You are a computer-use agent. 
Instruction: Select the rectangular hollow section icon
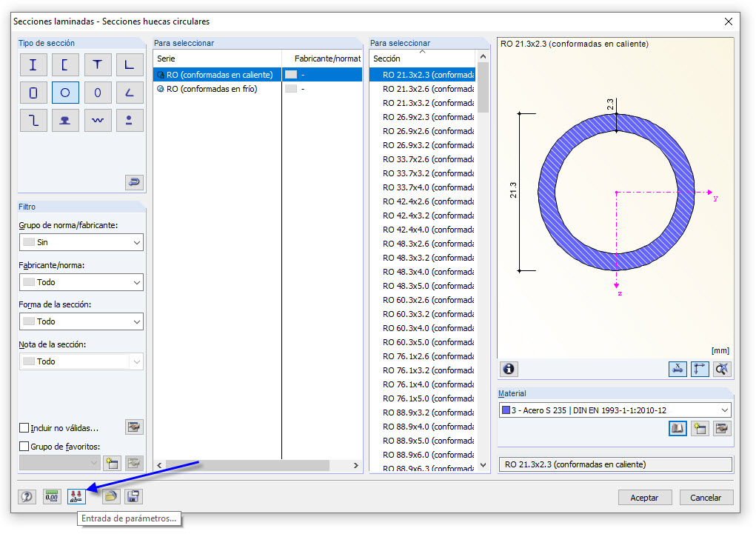click(33, 93)
